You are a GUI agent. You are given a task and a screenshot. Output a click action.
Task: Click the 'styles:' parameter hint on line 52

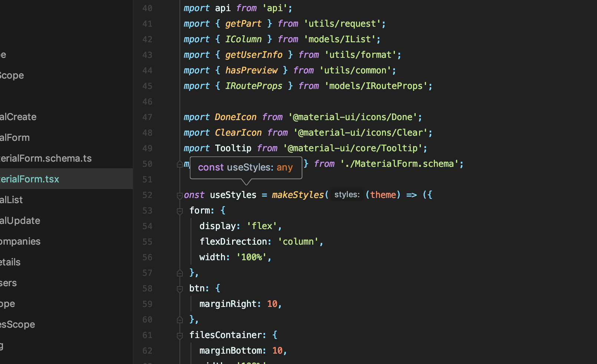347,195
